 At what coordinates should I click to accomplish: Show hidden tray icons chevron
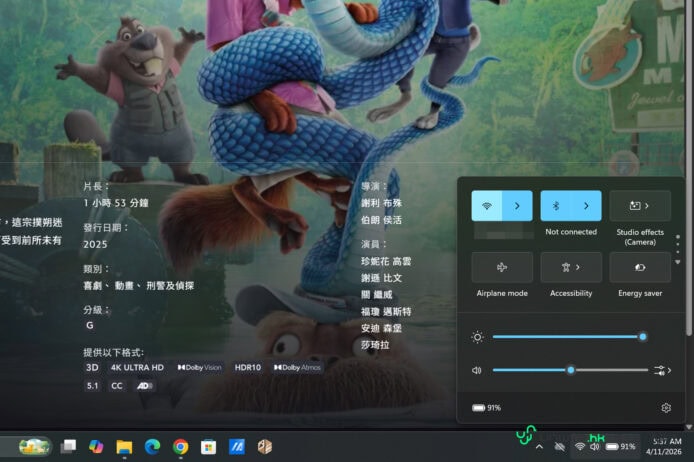click(539, 447)
